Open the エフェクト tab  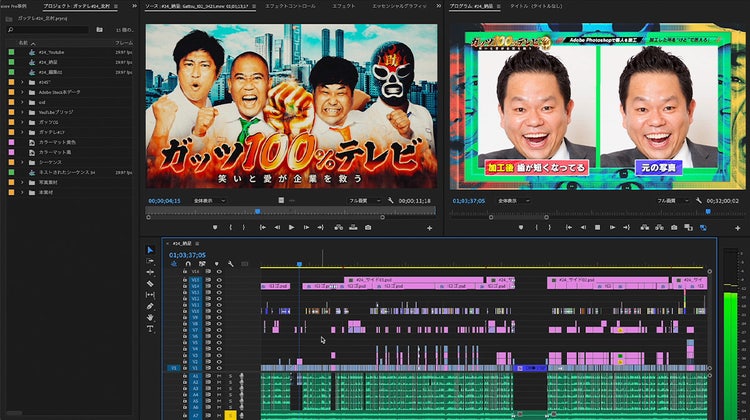(344, 6)
